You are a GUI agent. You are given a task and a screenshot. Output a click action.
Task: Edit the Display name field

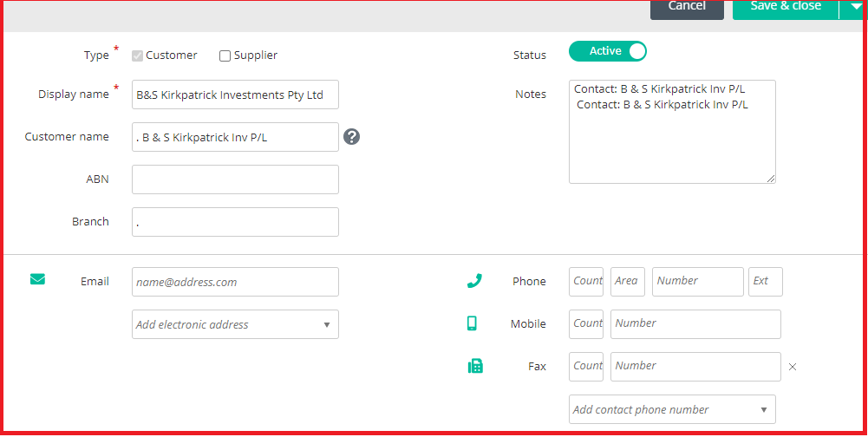pos(235,95)
